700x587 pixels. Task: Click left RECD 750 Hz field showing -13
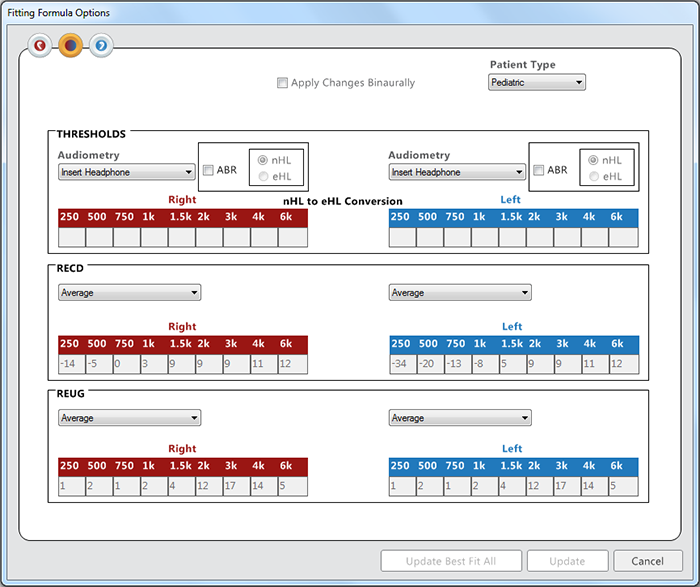click(x=458, y=364)
